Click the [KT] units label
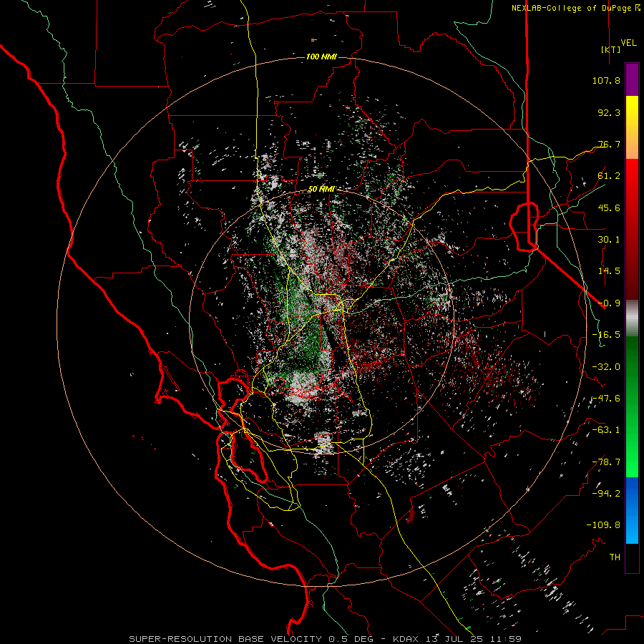Screen dimensions: 644x644 coord(610,49)
